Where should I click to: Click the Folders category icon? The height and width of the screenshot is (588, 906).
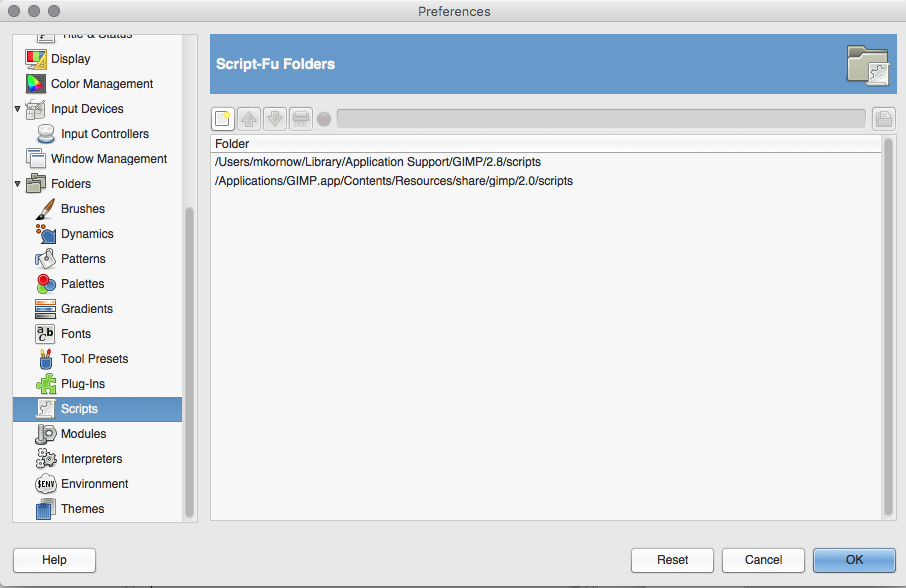click(x=36, y=184)
